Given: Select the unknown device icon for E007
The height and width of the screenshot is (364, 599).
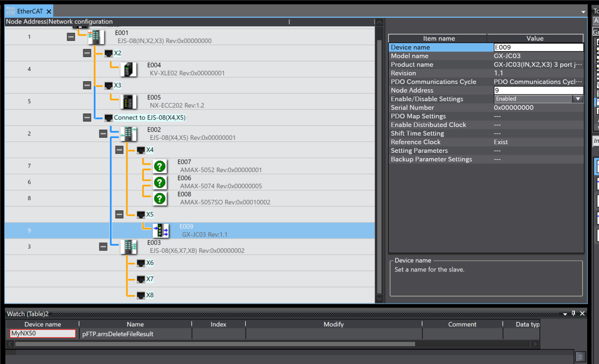Looking at the screenshot, I should [x=160, y=166].
